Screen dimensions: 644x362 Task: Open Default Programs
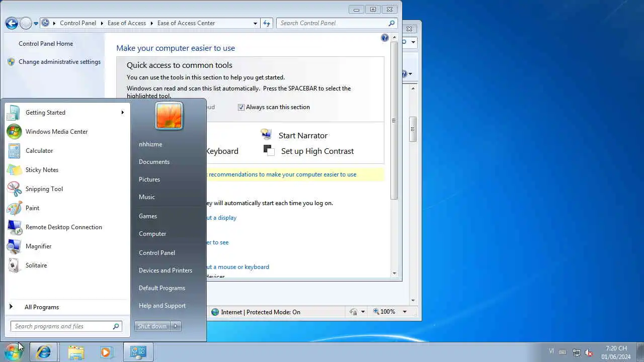tap(162, 288)
